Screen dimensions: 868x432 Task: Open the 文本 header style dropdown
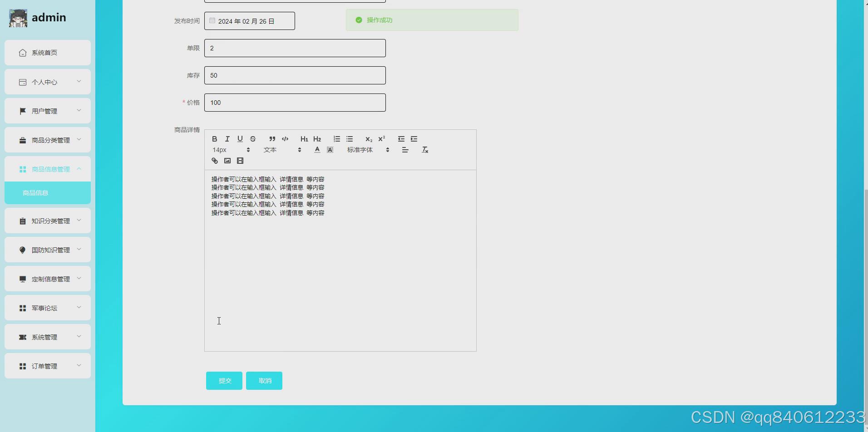pos(282,150)
